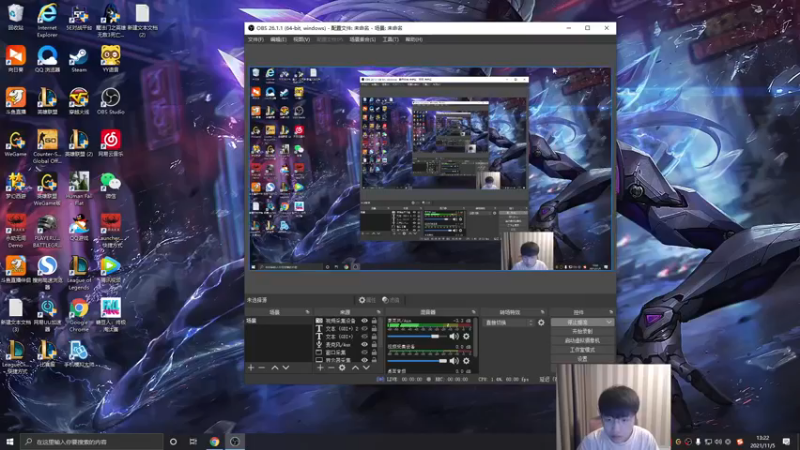Image resolution: width=800 pixels, height=450 pixels.
Task: Pop out the Audio Mixer dock panel
Action: pos(473,312)
